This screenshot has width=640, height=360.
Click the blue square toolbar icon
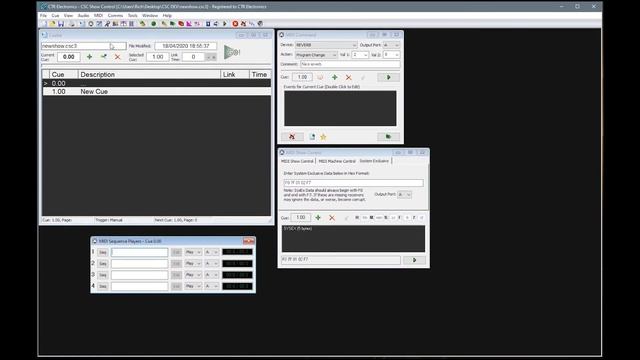[x=208, y=24]
